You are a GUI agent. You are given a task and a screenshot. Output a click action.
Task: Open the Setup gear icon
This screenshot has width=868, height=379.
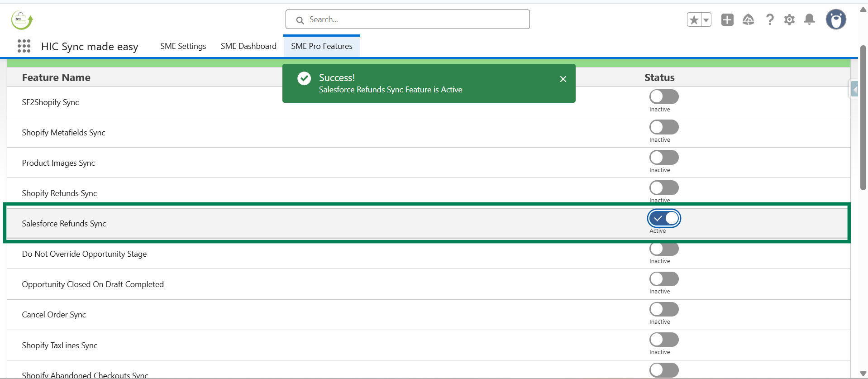(x=789, y=20)
